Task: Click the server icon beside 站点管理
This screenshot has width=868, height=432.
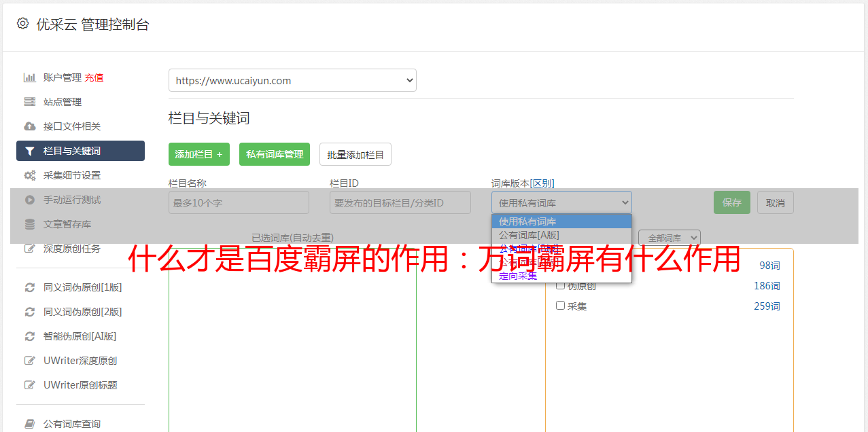Action: click(29, 102)
